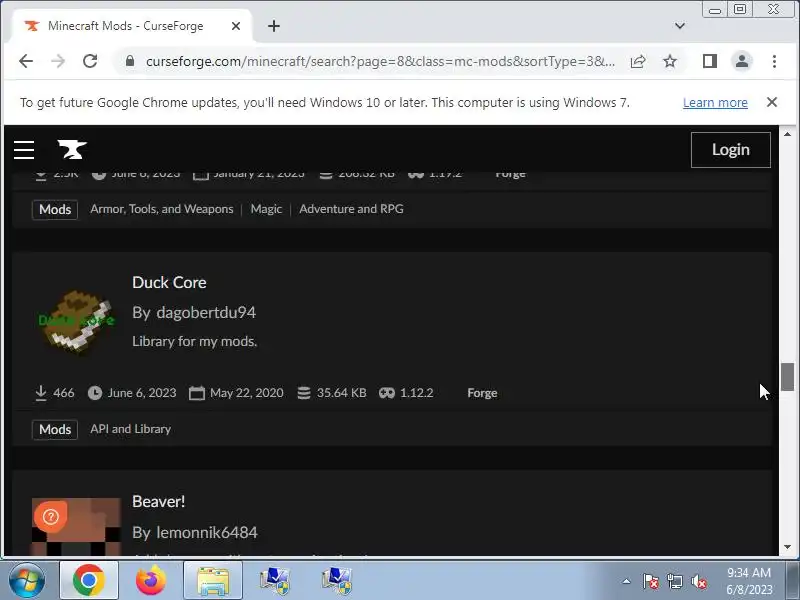Screen dimensions: 800x600
Task: Open File Explorer from taskbar
Action: coord(213,581)
